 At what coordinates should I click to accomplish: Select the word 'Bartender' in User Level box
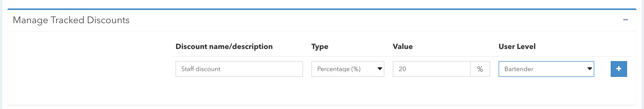pyautogui.click(x=519, y=69)
